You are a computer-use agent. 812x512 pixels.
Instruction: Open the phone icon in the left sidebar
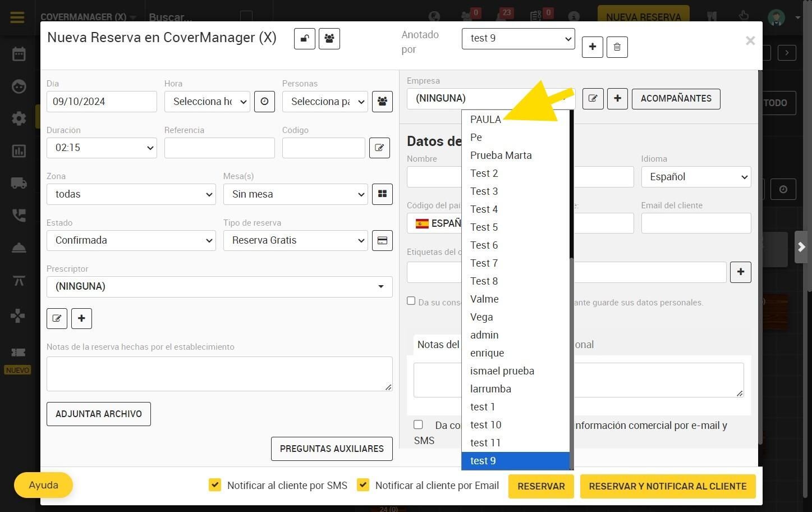(x=19, y=216)
